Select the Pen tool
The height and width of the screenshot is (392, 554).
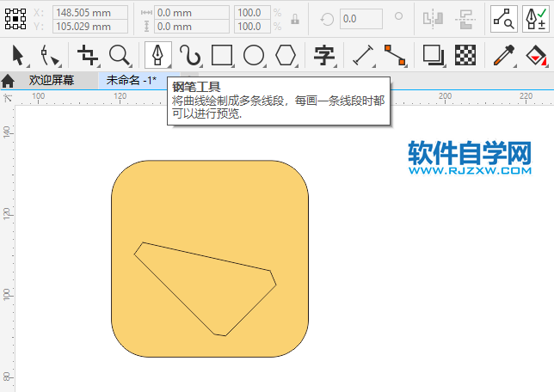point(157,56)
